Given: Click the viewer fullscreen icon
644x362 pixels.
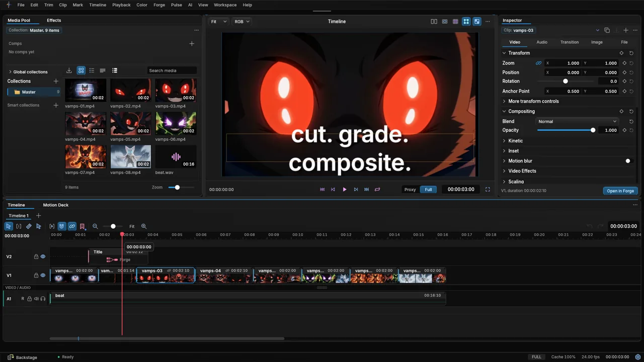Looking at the screenshot, I should [x=488, y=190].
